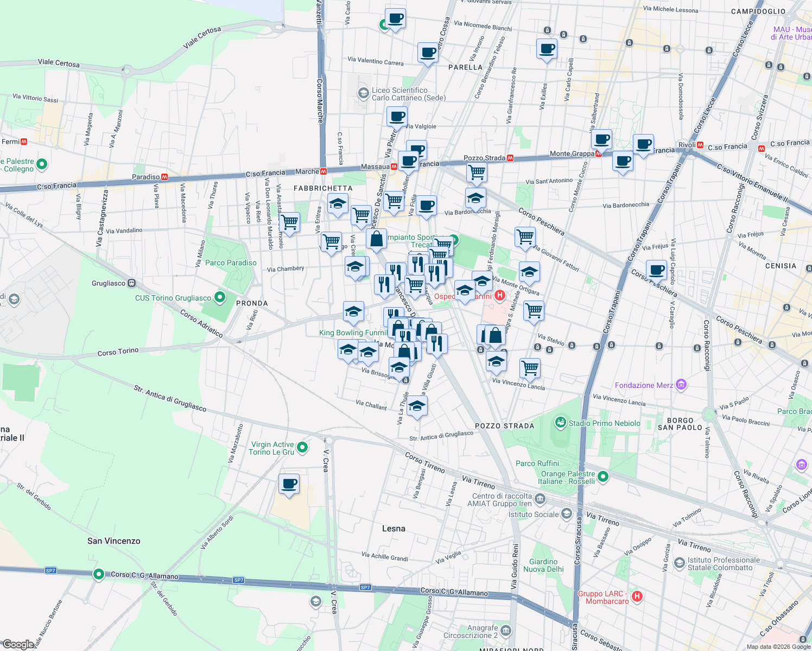
Task: Click the Google logo
Action: click(x=18, y=644)
